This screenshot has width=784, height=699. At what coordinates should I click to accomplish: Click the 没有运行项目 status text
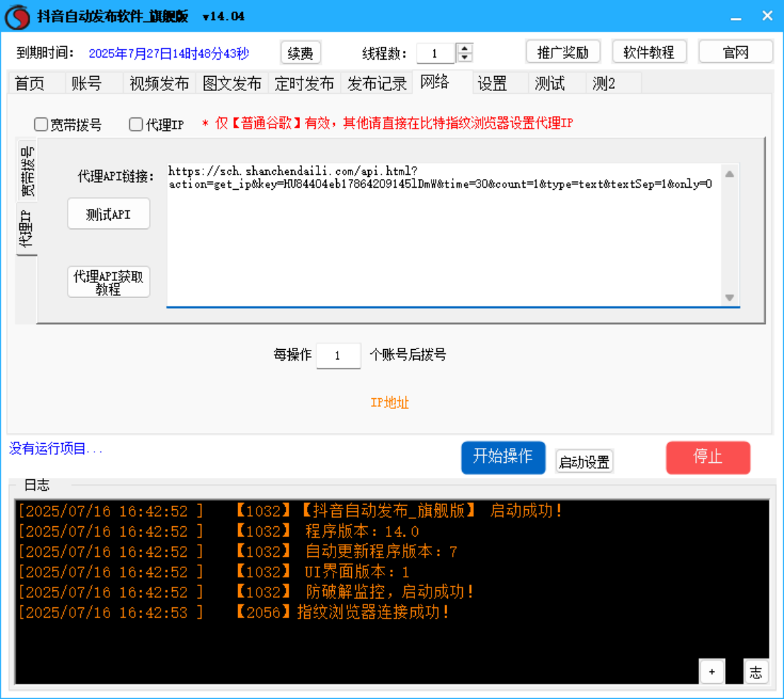[x=56, y=449]
